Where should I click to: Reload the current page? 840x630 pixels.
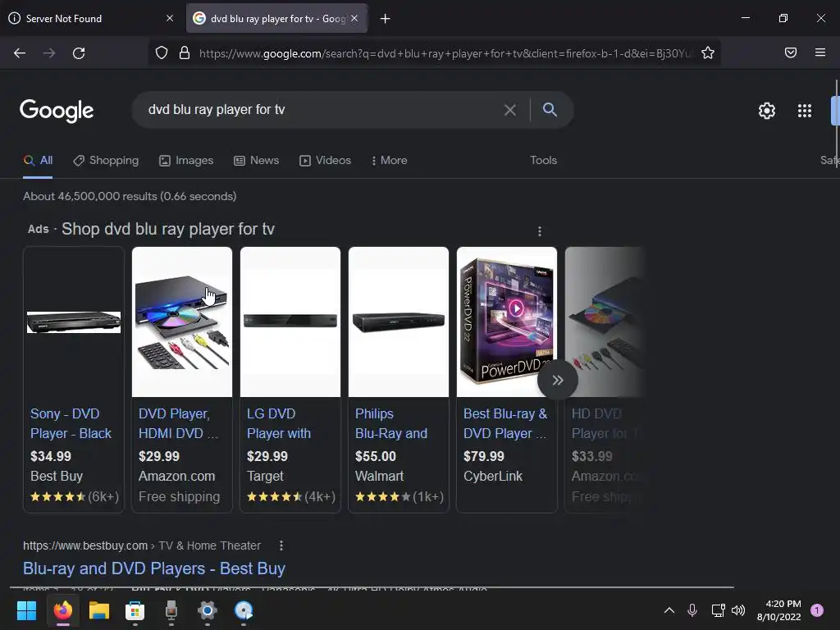click(79, 53)
